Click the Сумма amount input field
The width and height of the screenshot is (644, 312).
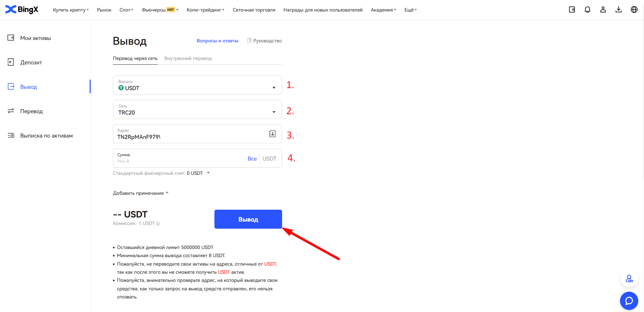[x=179, y=159]
